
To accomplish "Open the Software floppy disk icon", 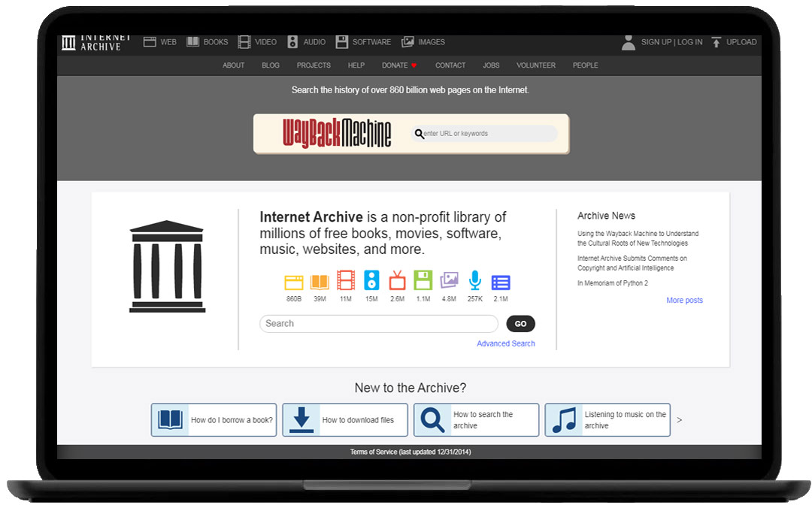I will point(342,42).
